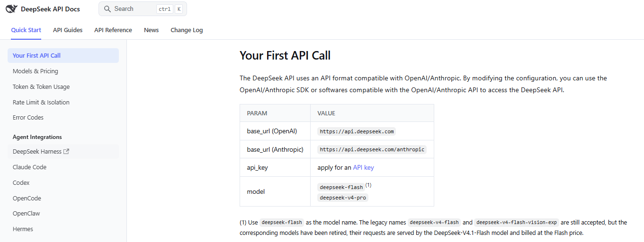The width and height of the screenshot is (644, 242).
Task: Click the deepseek-v4-flash-vision-exp legacy name
Action: pos(517,222)
